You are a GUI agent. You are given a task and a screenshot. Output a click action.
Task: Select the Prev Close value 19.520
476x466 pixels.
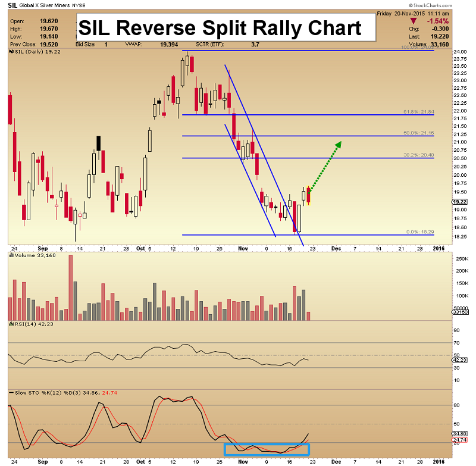[x=49, y=44]
